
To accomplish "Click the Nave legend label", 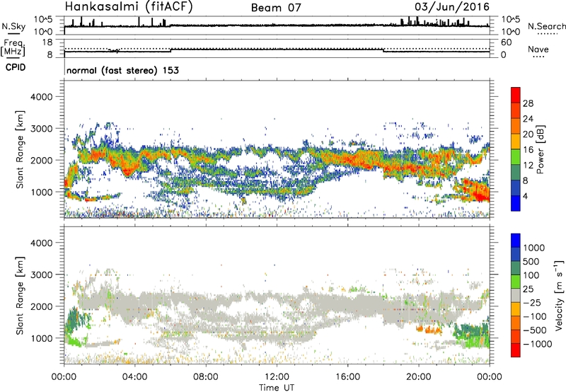I will 538,49.
